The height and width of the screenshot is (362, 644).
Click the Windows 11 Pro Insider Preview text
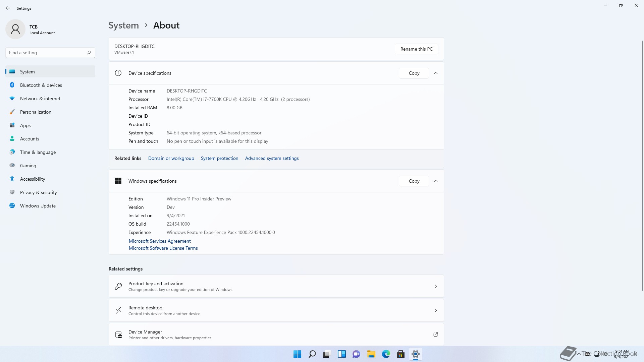point(199,199)
